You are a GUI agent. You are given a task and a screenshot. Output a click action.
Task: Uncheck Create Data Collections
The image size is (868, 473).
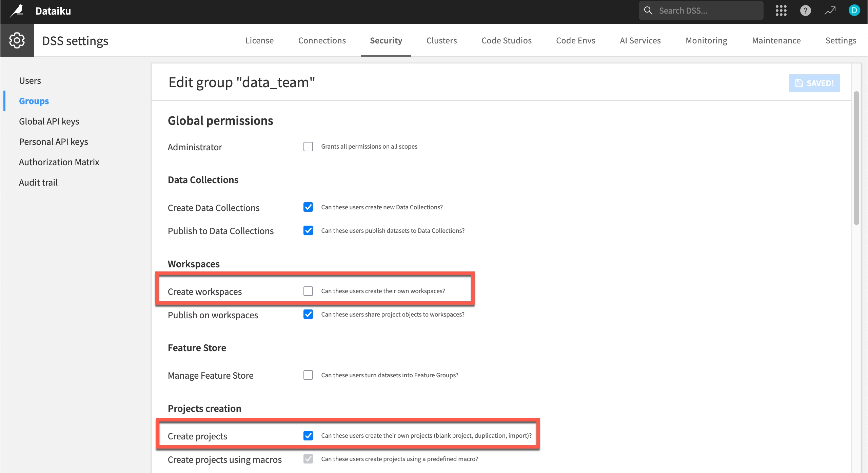(x=308, y=207)
